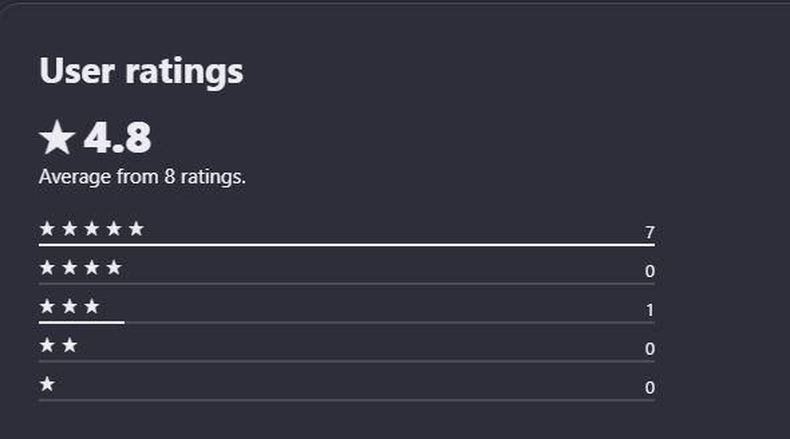Screen dimensions: 790x439
Task: Click the User ratings heading
Action: pos(141,71)
